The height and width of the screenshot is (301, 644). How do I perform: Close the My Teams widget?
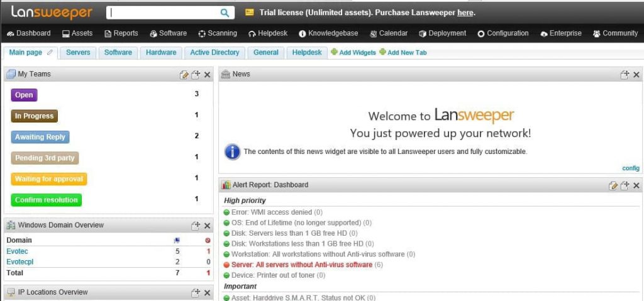pos(207,75)
